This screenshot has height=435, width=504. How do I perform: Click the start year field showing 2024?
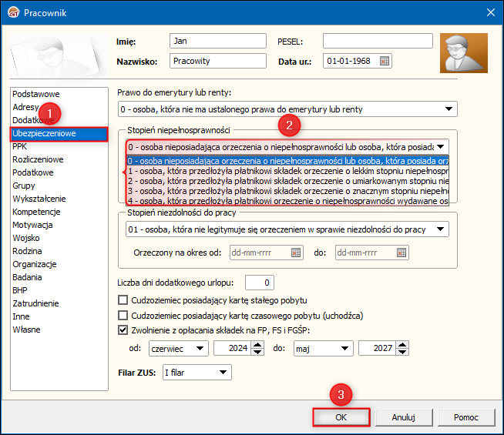click(233, 348)
